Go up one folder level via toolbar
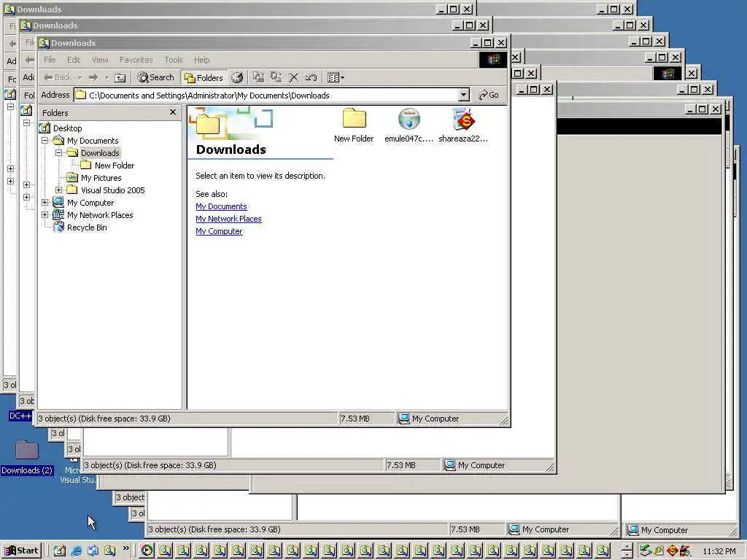747x560 pixels. click(x=120, y=77)
